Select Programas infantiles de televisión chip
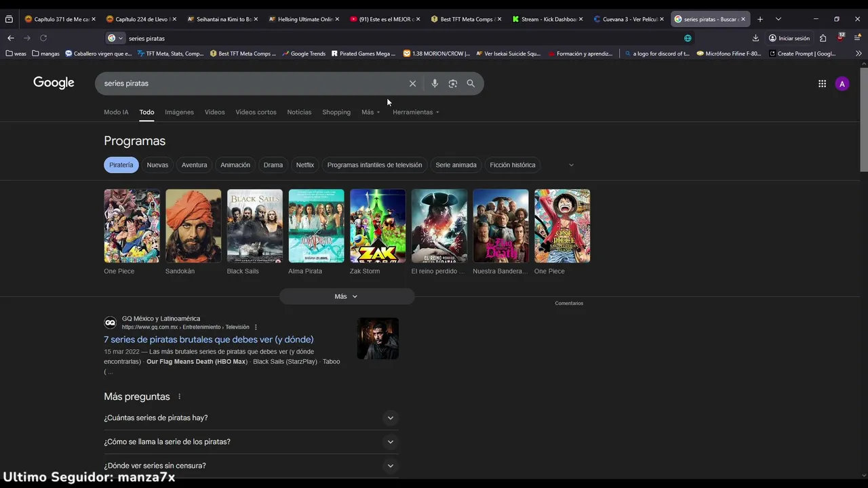The width and height of the screenshot is (868, 488). (374, 165)
